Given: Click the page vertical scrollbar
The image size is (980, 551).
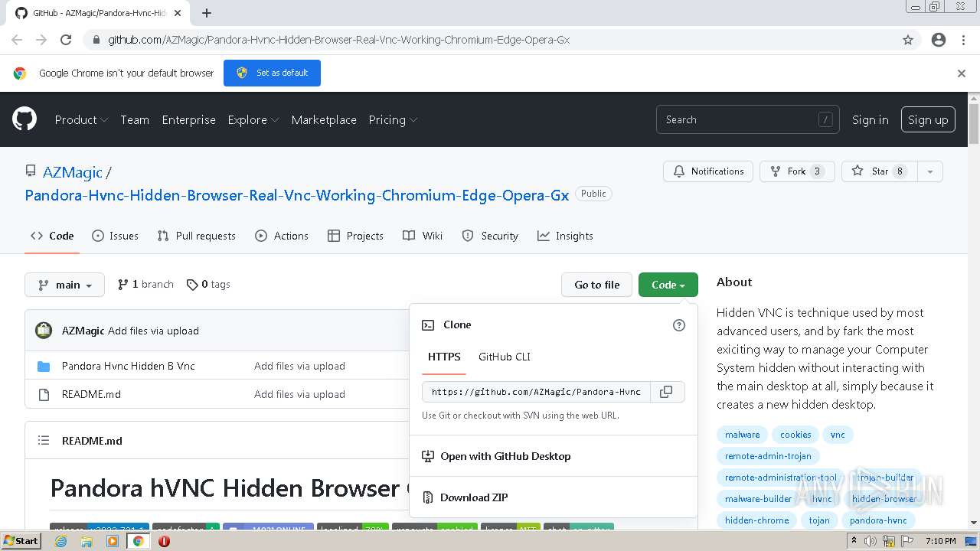Looking at the screenshot, I should (974, 310).
